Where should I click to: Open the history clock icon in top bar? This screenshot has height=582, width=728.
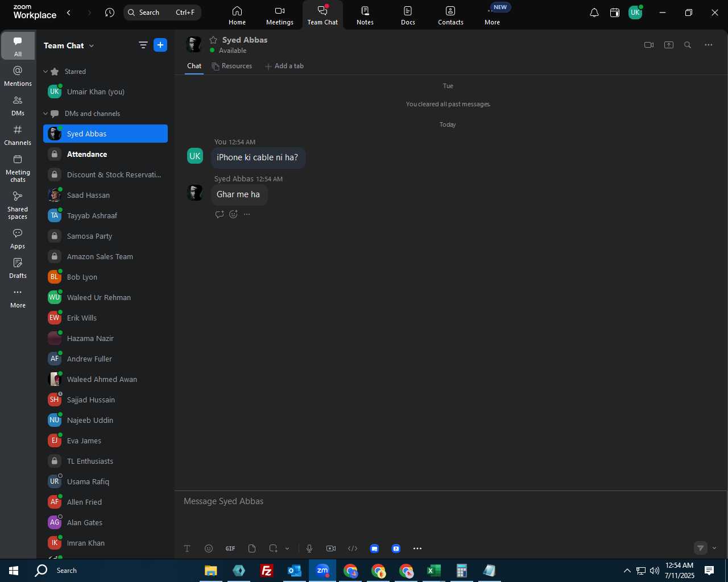(x=110, y=13)
